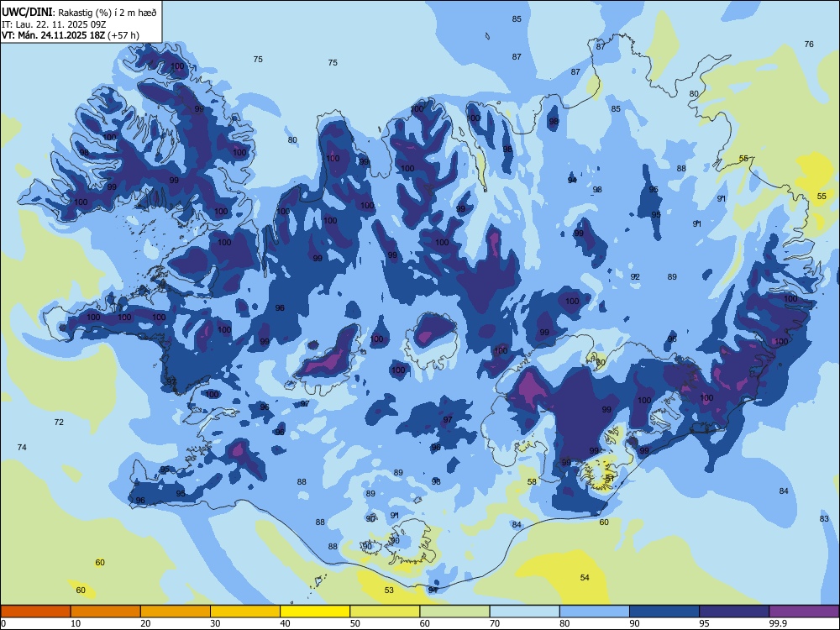This screenshot has width=840, height=630.
Task: Click the golden 30–40 legend swatch
Action: 245,612
